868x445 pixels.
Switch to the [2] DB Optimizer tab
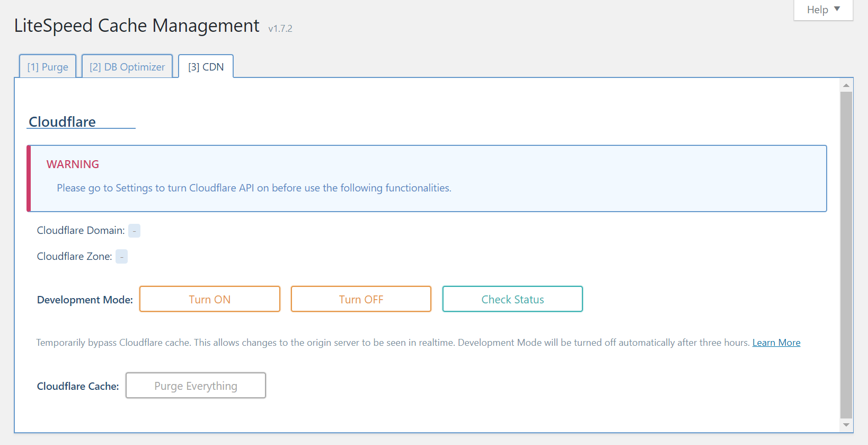[127, 67]
